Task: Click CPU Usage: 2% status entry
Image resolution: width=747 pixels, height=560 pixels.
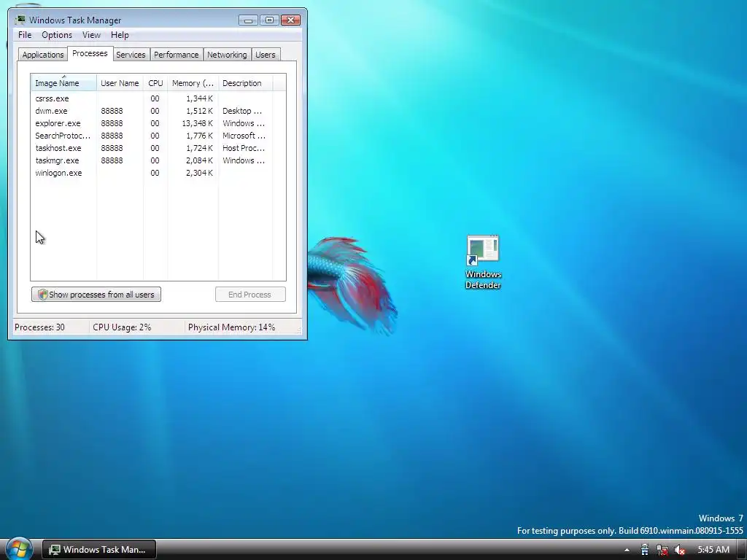Action: pos(122,327)
